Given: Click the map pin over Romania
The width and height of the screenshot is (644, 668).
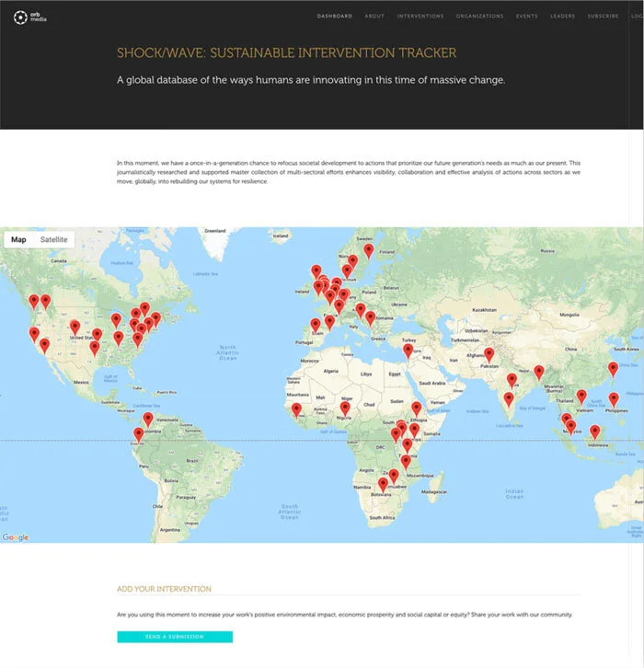Looking at the screenshot, I should click(x=370, y=318).
